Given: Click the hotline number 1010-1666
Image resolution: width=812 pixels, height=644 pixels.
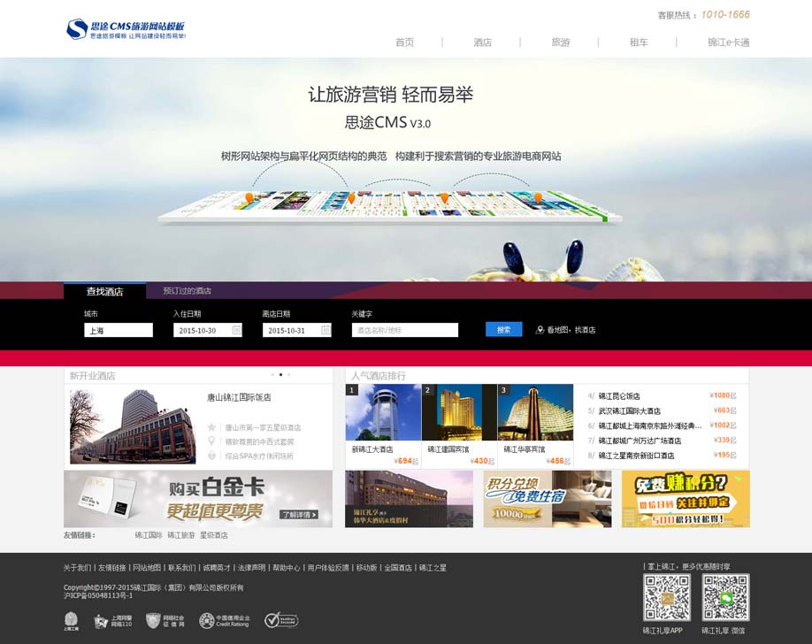Looking at the screenshot, I should coord(725,14).
